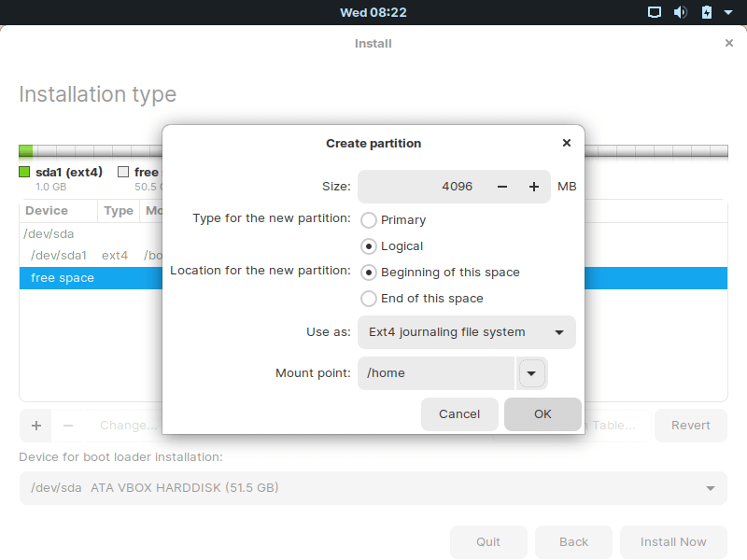Screen dimensions: 747x560
Task: Click the volume speaker icon in the top bar
Action: point(680,12)
